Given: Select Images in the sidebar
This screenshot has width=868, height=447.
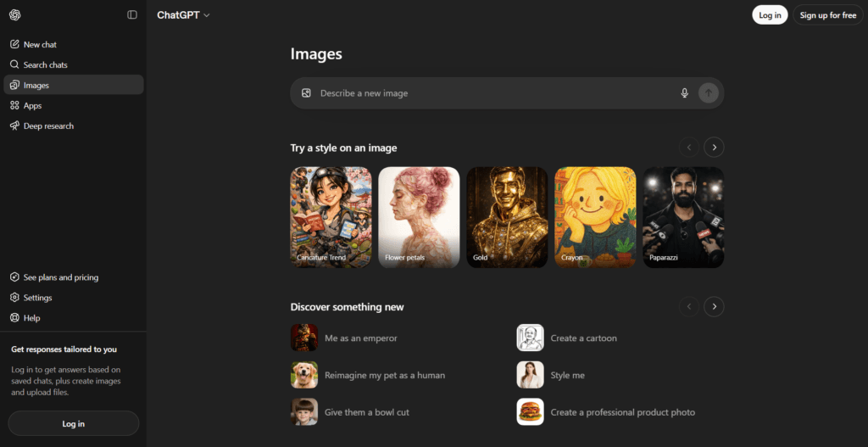Looking at the screenshot, I should (x=74, y=85).
